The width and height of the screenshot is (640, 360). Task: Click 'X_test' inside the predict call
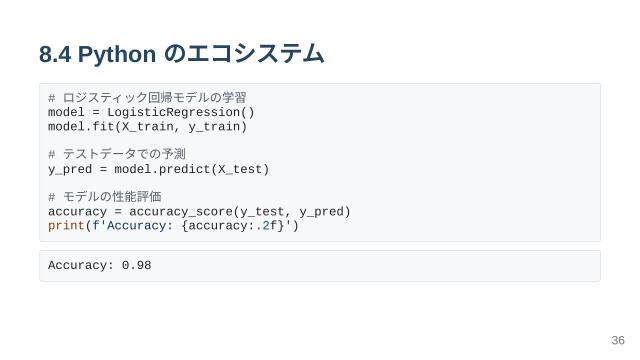click(x=240, y=169)
